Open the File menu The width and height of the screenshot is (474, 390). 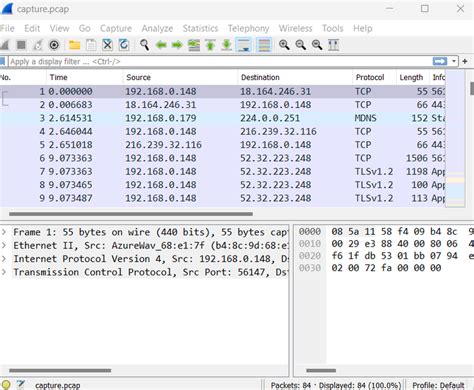tap(7, 28)
